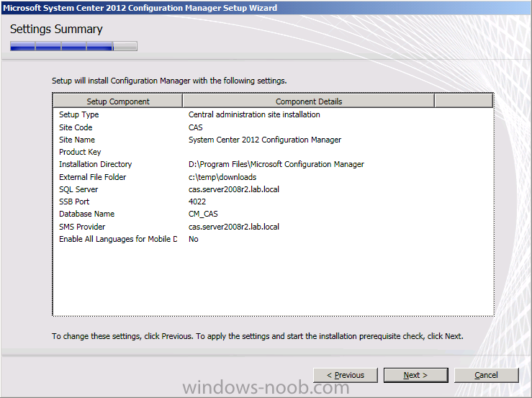Select the External File Folder label
Viewport: 532px width, 398px height.
pos(92,177)
